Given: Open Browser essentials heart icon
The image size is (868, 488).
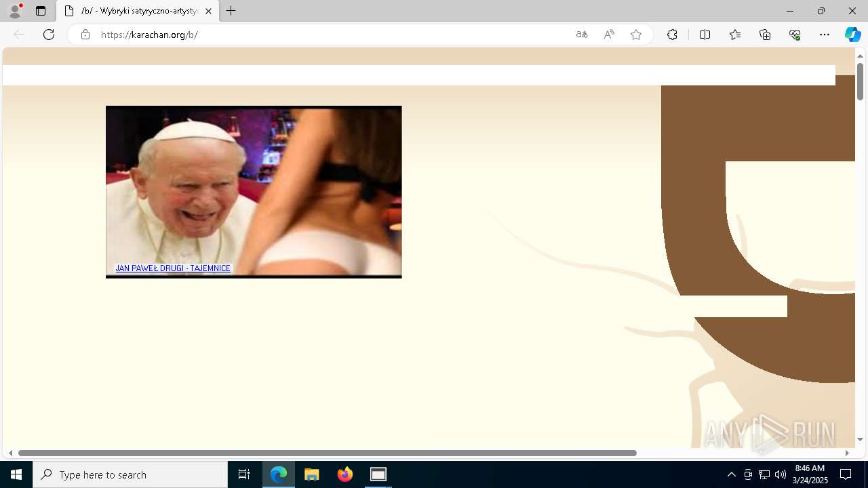Looking at the screenshot, I should (x=795, y=35).
